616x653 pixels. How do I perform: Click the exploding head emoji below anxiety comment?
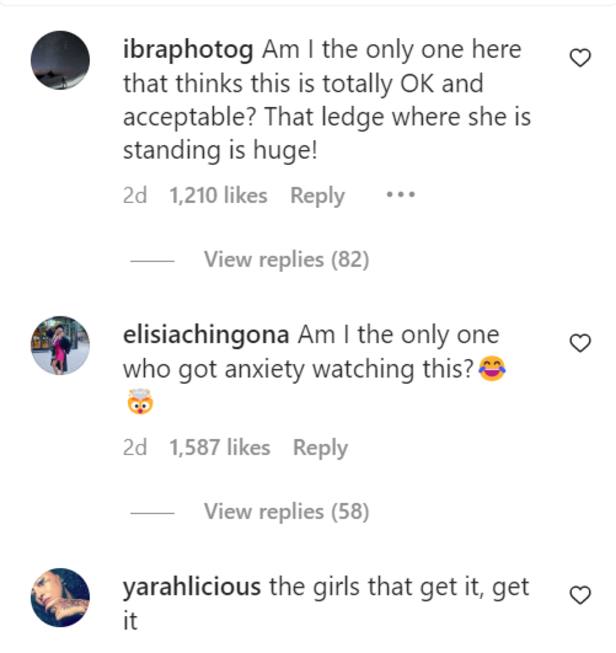pos(138,406)
